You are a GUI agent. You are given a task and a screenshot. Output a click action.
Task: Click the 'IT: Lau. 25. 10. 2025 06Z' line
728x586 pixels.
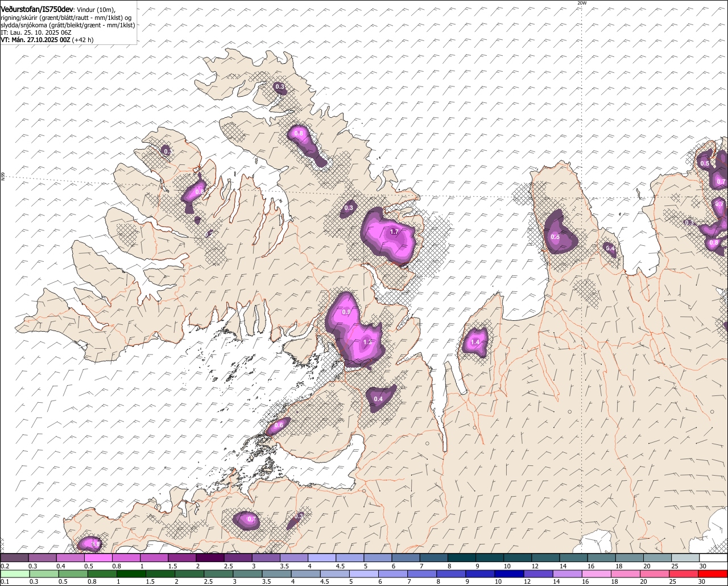click(36, 33)
